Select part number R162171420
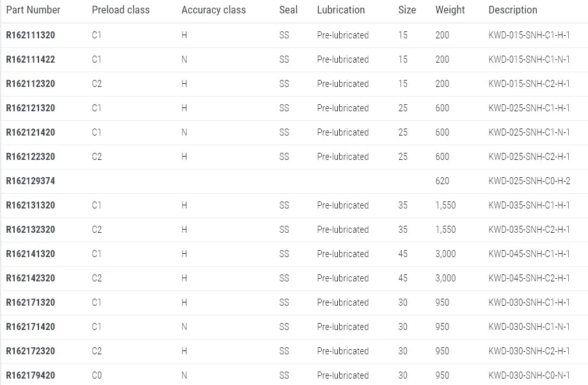 click(x=31, y=327)
